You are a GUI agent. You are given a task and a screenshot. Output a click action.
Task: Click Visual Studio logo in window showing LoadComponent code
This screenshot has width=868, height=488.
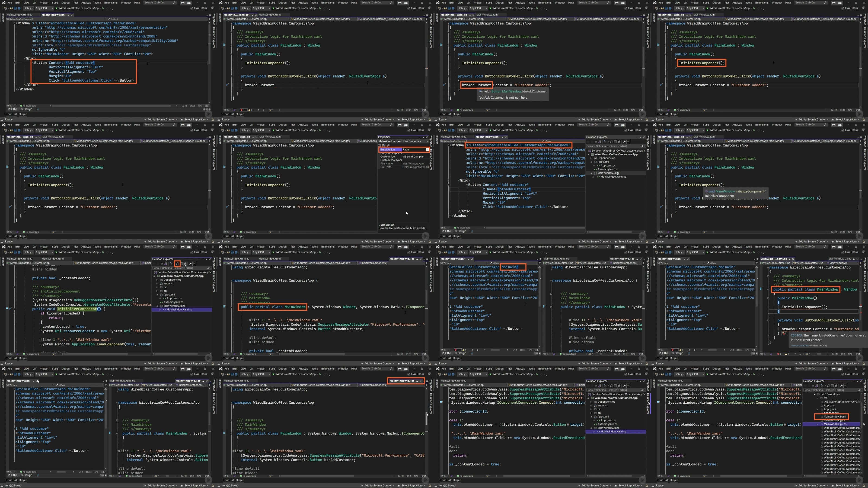click(x=4, y=246)
